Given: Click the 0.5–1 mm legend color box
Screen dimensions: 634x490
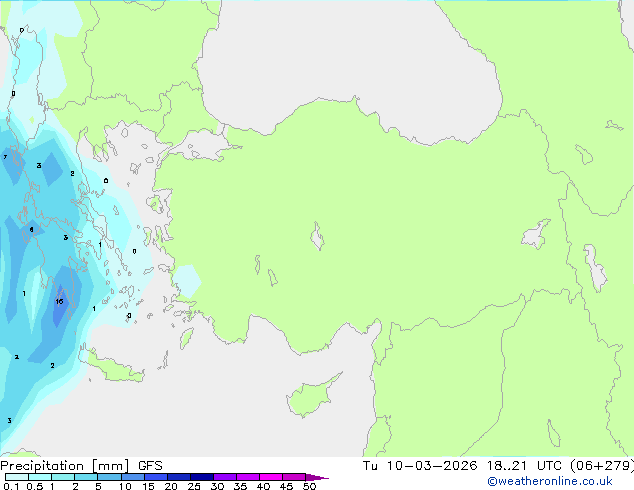Looking at the screenshot, I should (x=40, y=477).
